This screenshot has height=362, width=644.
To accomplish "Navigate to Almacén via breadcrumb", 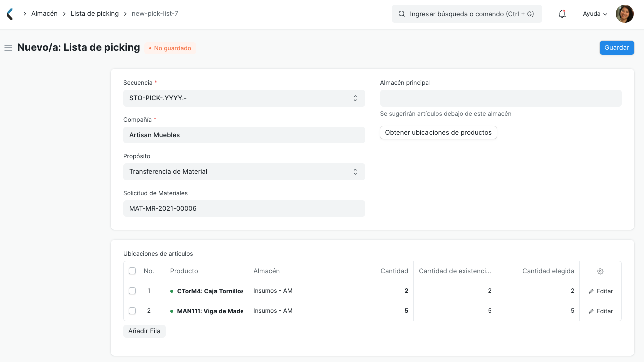I will tap(44, 14).
